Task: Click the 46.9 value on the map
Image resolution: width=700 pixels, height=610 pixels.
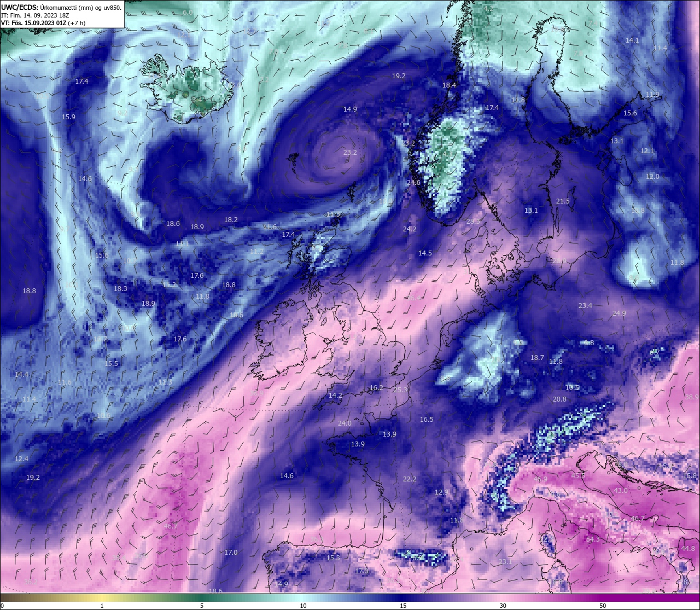Action: (x=540, y=479)
